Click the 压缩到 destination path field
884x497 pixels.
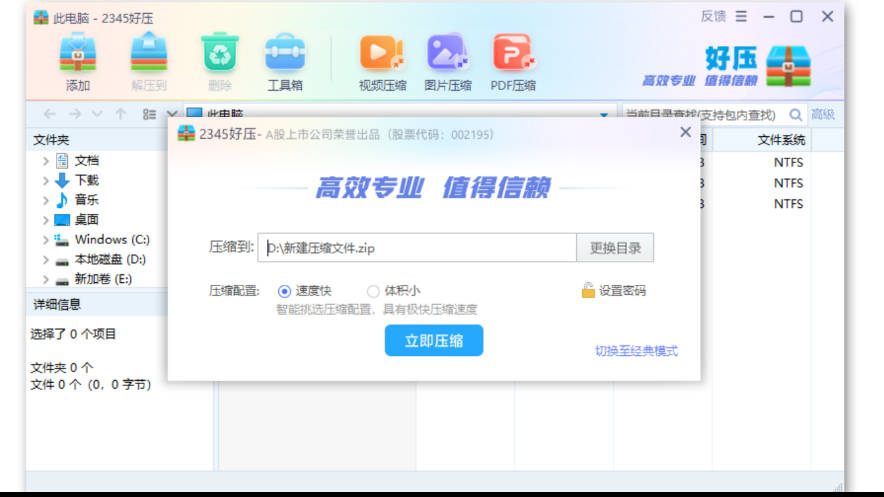click(x=417, y=248)
